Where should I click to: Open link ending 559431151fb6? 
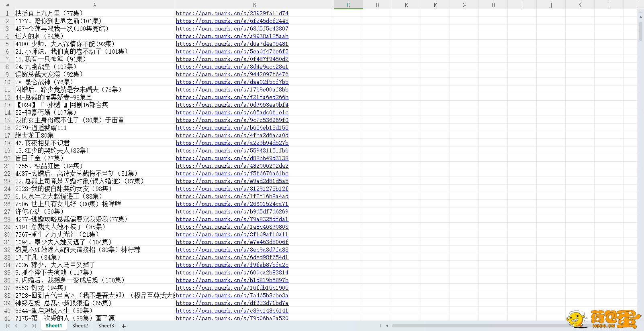tap(232, 150)
